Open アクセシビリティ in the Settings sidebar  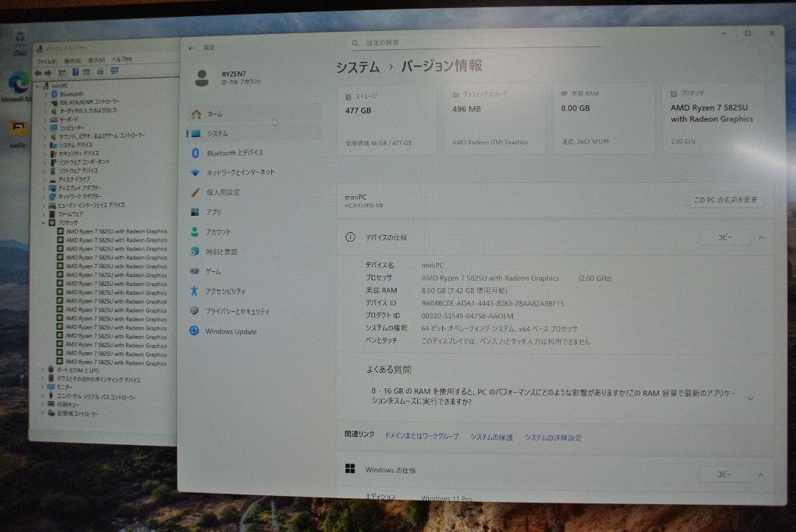[195, 290]
